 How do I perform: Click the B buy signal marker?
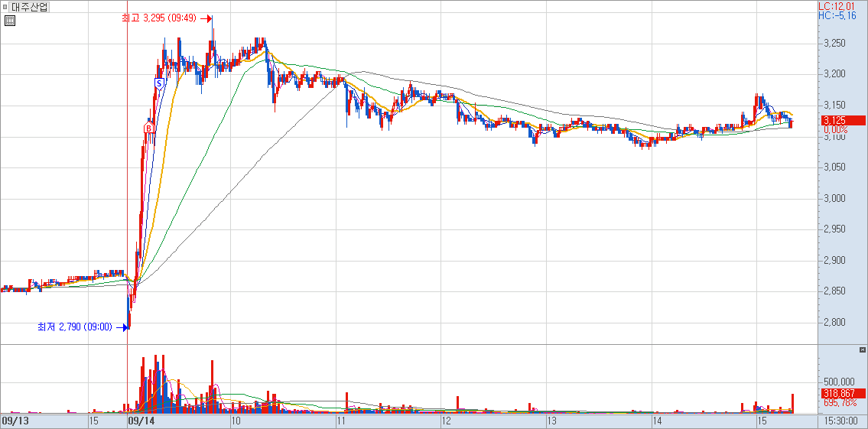[x=149, y=128]
